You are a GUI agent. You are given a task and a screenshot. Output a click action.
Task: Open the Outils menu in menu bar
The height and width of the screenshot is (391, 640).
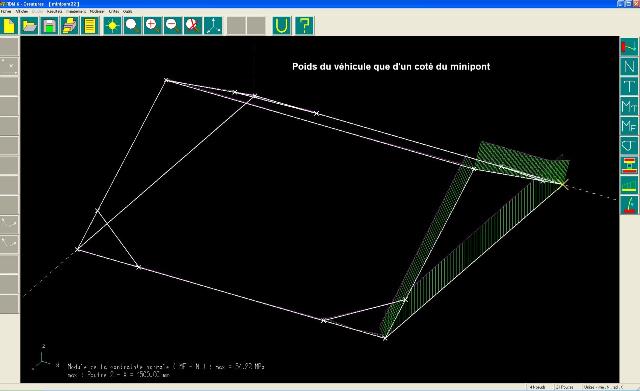pyautogui.click(x=127, y=11)
